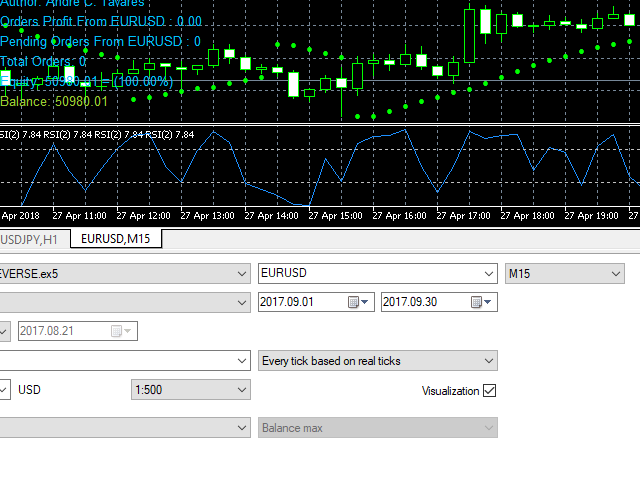Viewport: 640px width, 480px height.
Task: Open the 'Every tick based on real ticks' dropdown
Action: [377, 360]
